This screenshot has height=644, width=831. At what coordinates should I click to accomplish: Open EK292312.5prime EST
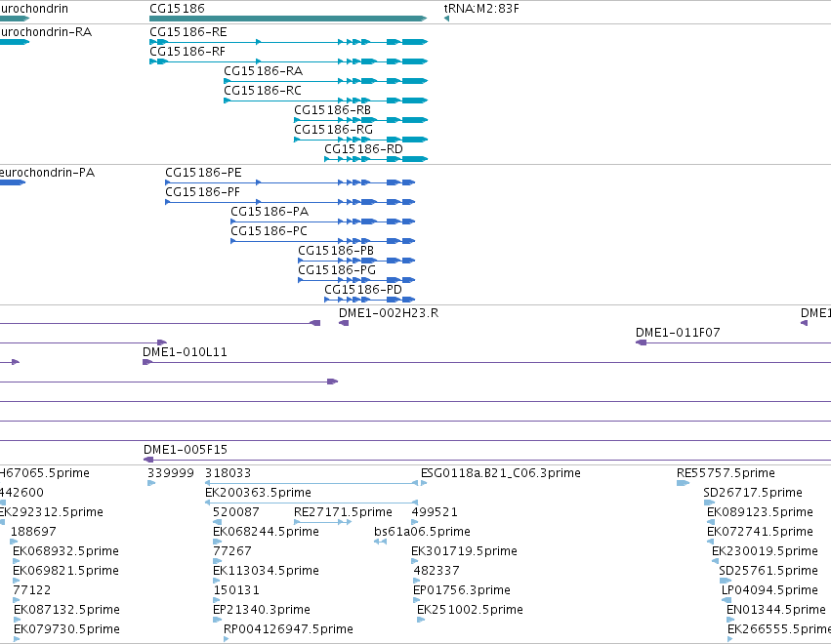click(52, 512)
